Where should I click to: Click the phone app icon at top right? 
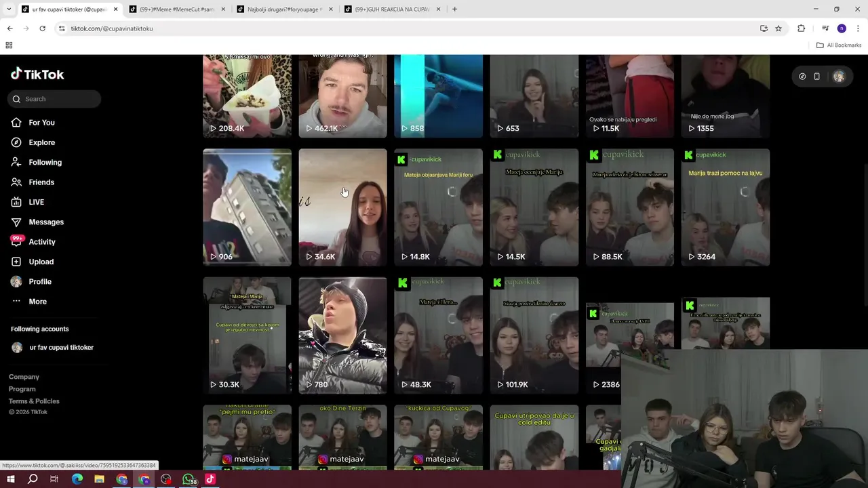tap(816, 77)
